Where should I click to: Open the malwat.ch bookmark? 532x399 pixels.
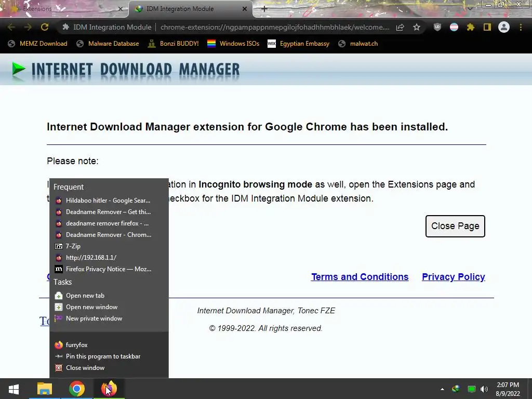pyautogui.click(x=358, y=44)
